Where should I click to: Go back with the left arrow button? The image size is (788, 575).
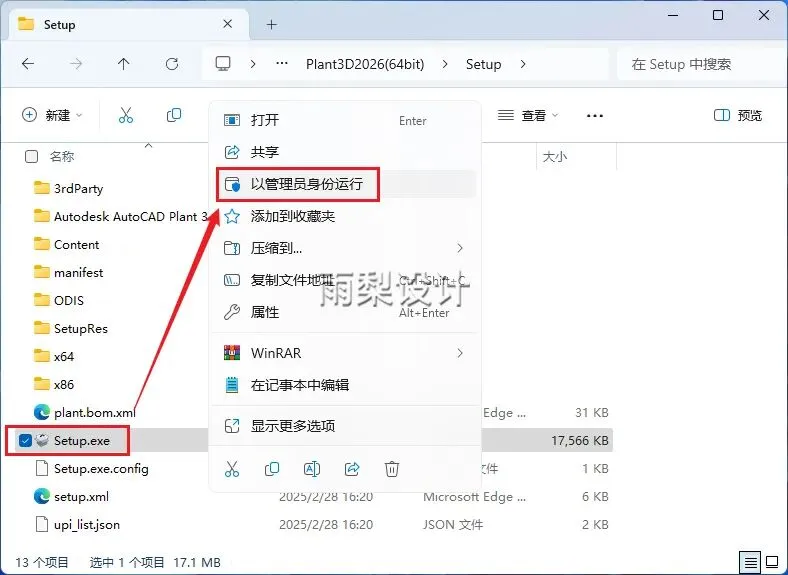click(28, 64)
